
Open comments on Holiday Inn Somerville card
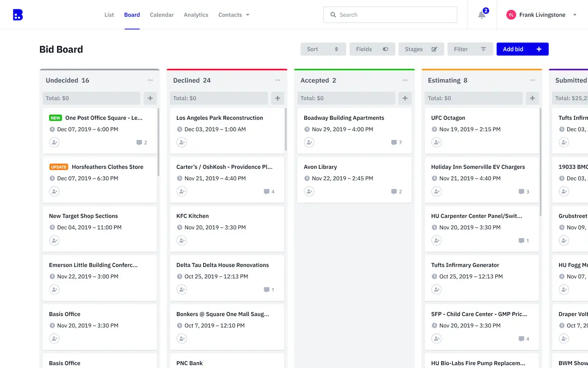tap(524, 192)
